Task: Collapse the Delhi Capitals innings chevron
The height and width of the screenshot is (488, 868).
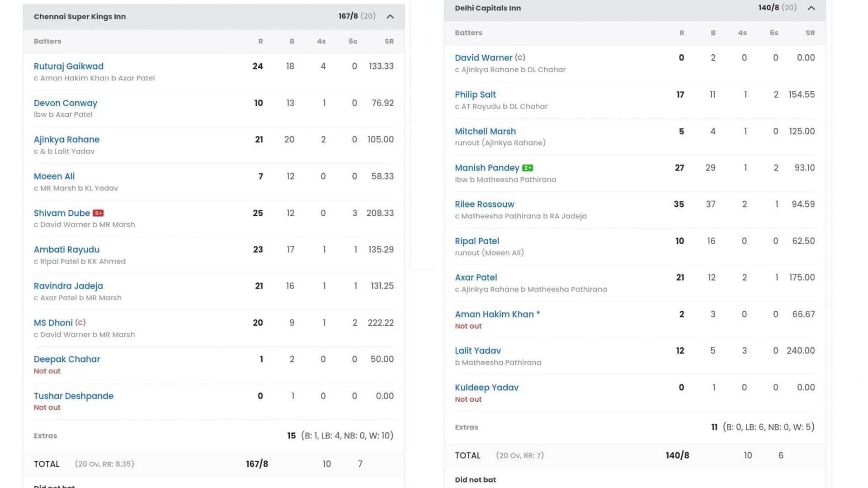Action: [811, 8]
